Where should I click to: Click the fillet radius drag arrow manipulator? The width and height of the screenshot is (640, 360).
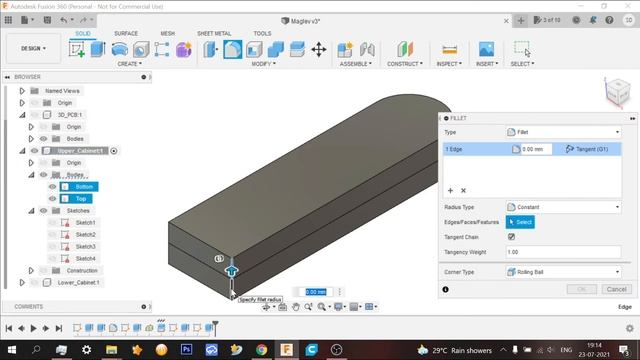pyautogui.click(x=231, y=271)
